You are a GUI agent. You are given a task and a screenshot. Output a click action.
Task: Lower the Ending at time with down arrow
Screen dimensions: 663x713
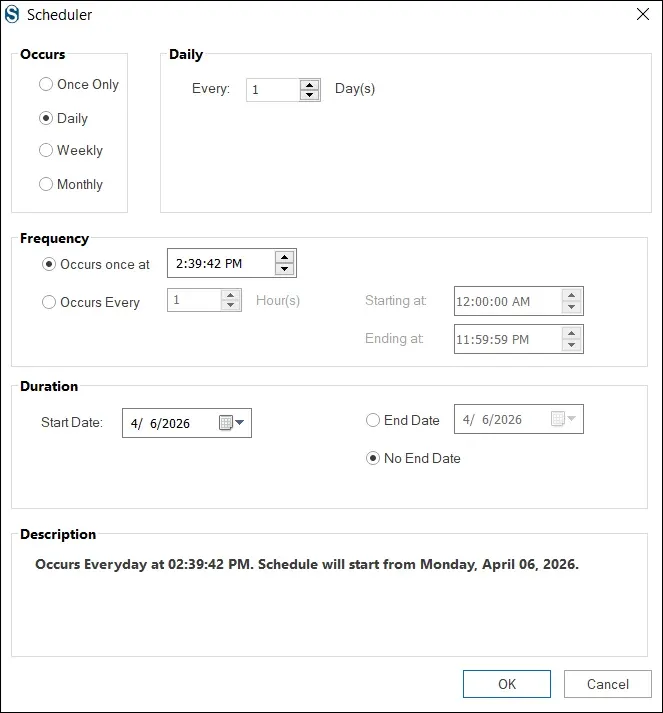click(x=572, y=345)
